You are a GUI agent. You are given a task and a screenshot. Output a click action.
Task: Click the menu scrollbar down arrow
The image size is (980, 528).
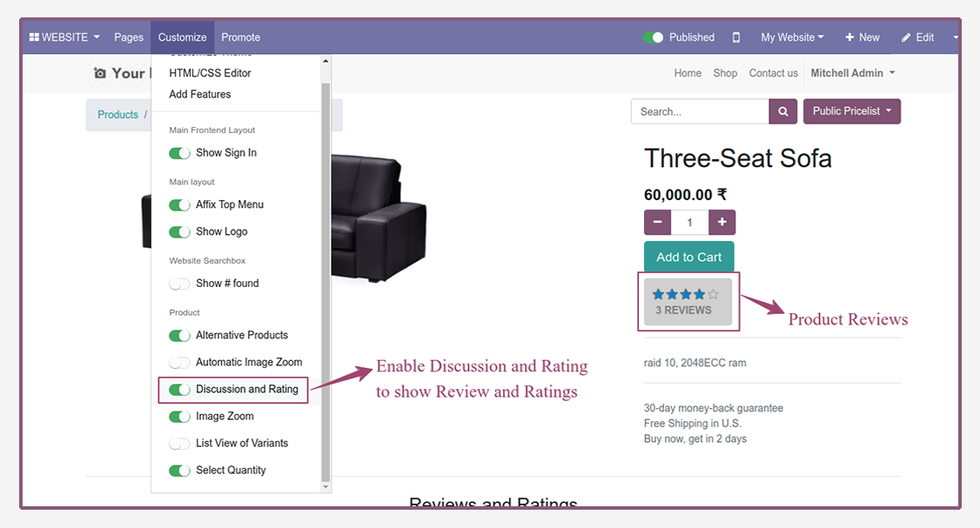(326, 487)
